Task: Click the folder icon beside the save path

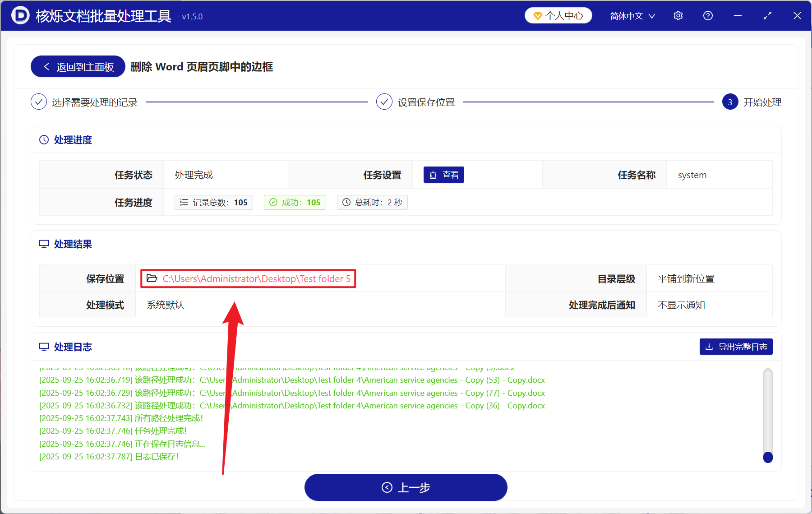Action: (152, 278)
